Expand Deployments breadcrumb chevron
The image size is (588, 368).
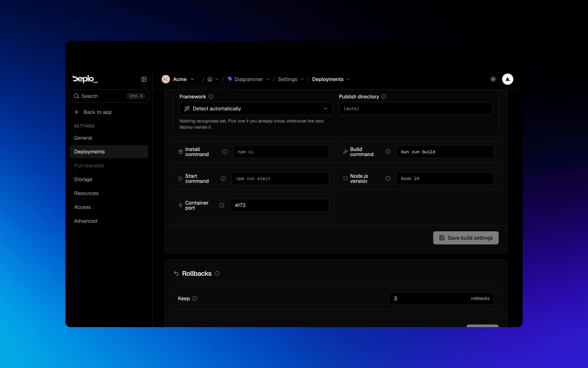click(x=348, y=79)
